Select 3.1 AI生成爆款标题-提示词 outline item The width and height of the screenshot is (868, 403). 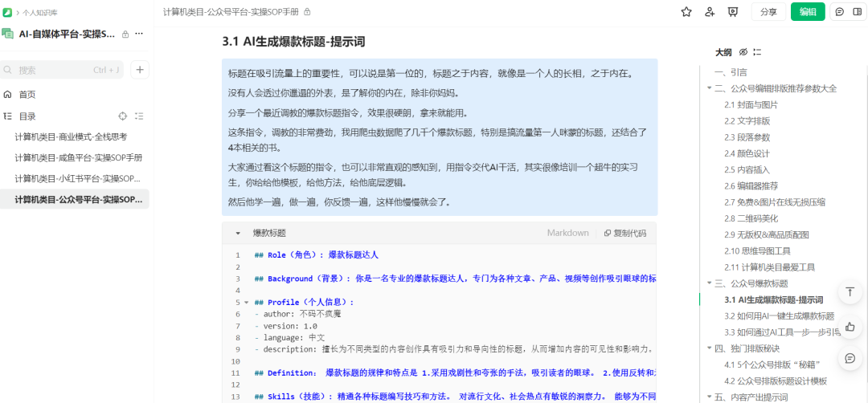[773, 299]
